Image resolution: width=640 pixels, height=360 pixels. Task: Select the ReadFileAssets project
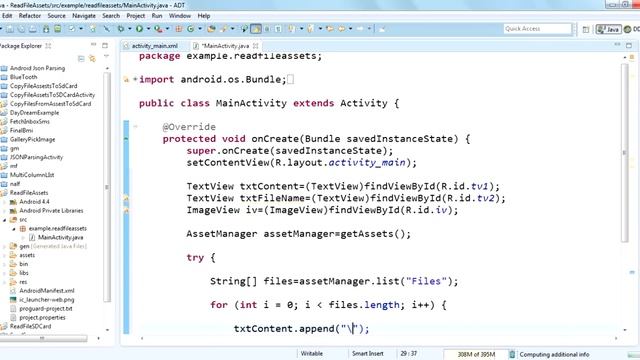[x=29, y=193]
